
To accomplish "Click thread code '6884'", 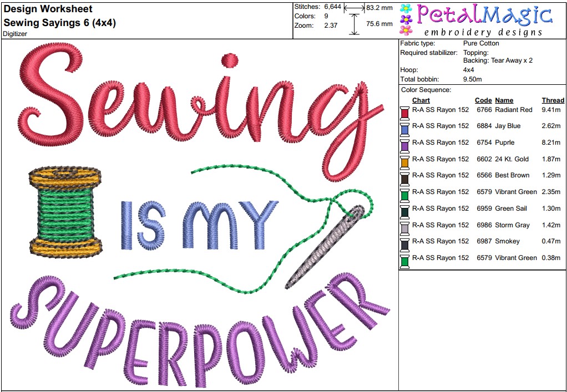I will point(484,126).
